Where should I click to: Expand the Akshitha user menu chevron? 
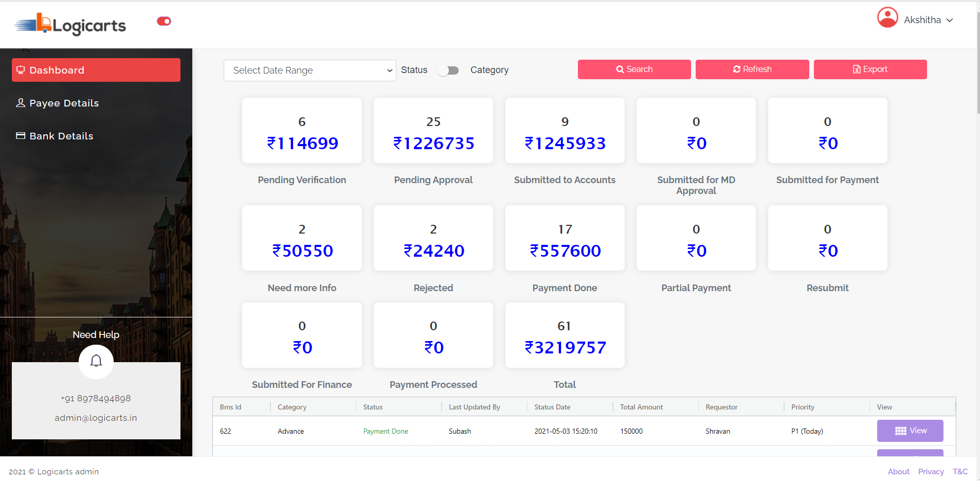tap(950, 20)
